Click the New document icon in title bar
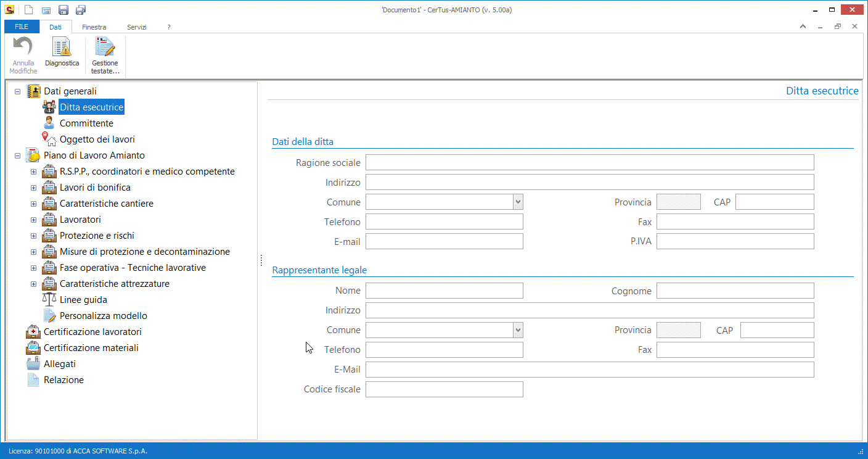This screenshot has height=459, width=868. point(28,10)
